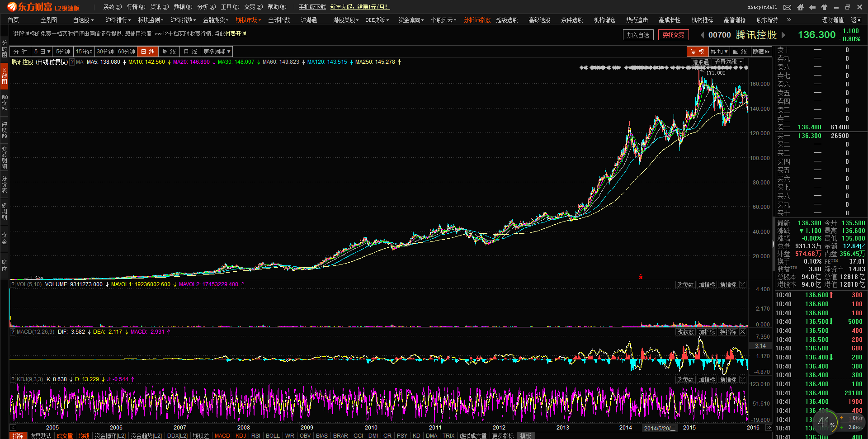Viewport: 868px width, 439px height.
Task: Toggle the MACD indicator tab
Action: (x=222, y=436)
